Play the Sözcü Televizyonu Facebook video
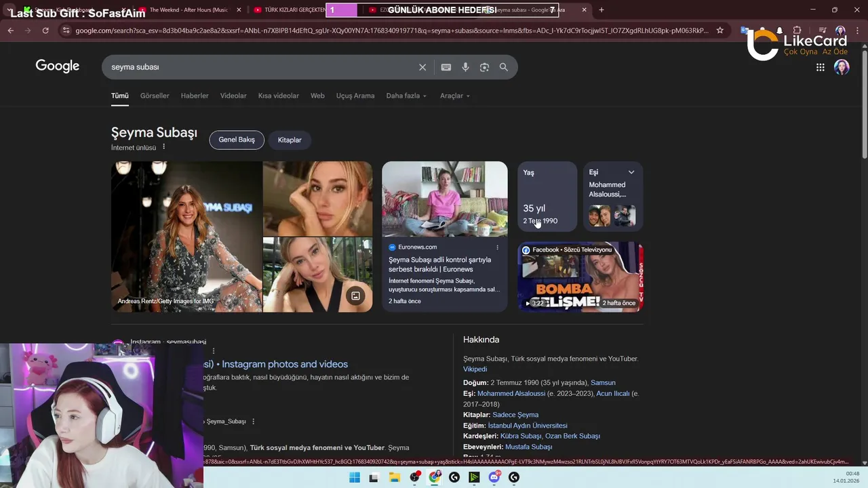This screenshot has height=488, width=868. click(580, 277)
